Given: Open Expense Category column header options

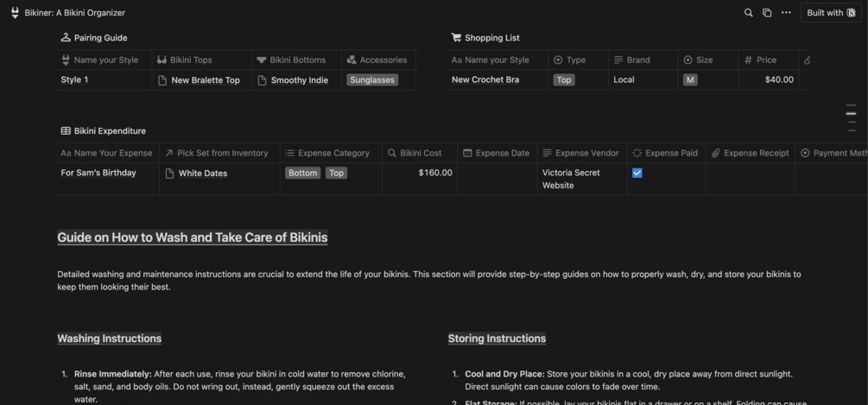Looking at the screenshot, I should (331, 153).
